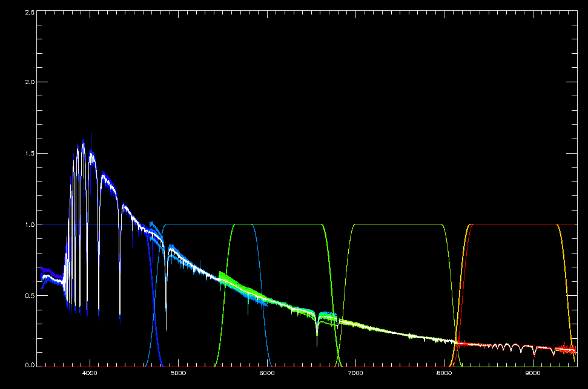Select the 6000 x-axis tick label
Image resolution: width=588 pixels, height=389 pixels.
click(267, 374)
